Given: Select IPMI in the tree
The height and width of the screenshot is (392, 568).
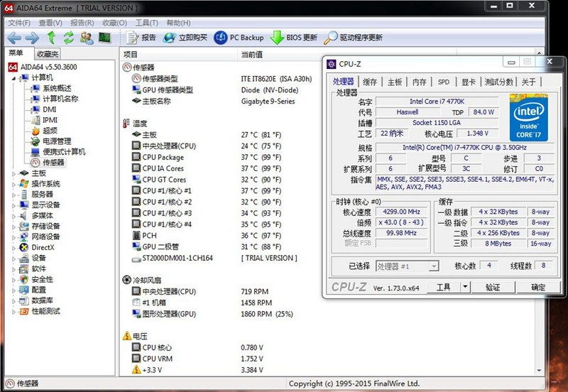Looking at the screenshot, I should pyautogui.click(x=45, y=120).
